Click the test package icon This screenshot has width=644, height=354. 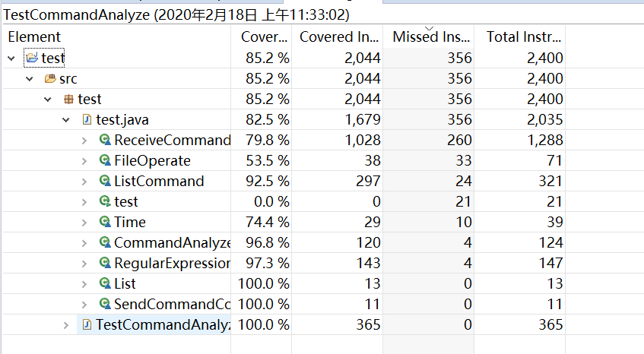[x=68, y=99]
